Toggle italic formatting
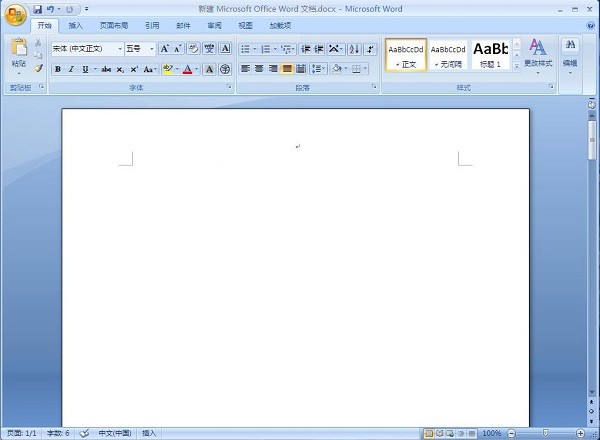Viewport: 600px width, 440px height. pyautogui.click(x=71, y=69)
